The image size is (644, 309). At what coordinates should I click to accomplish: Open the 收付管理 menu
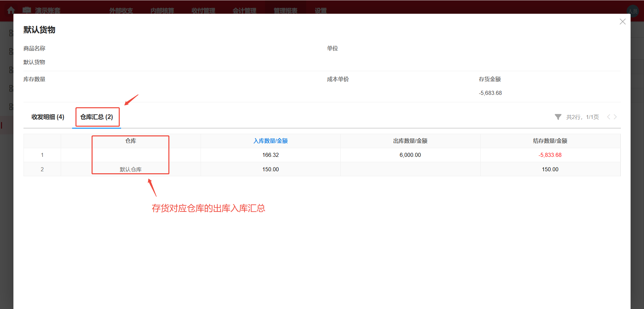203,10
